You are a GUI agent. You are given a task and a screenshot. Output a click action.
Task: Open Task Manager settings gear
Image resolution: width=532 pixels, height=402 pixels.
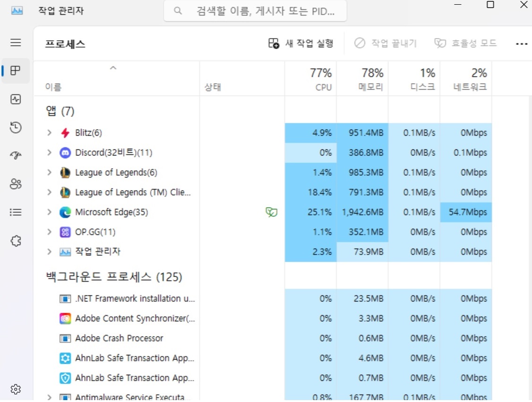coord(16,389)
